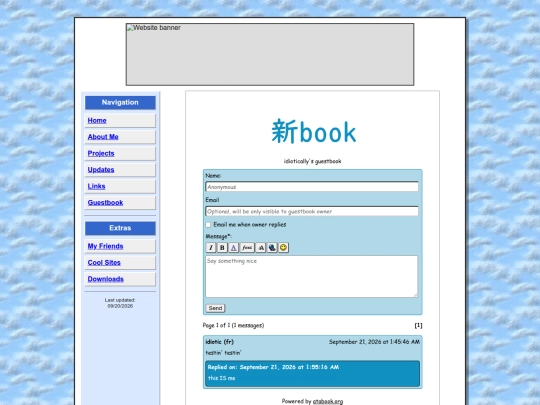Screen dimensions: 540x405
Task: Go to the About Me page
Action: point(103,137)
